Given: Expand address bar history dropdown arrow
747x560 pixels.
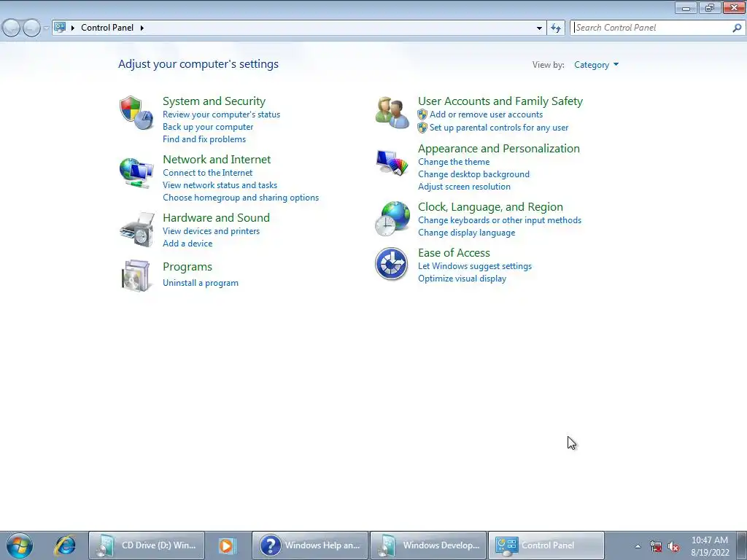Looking at the screenshot, I should [539, 28].
